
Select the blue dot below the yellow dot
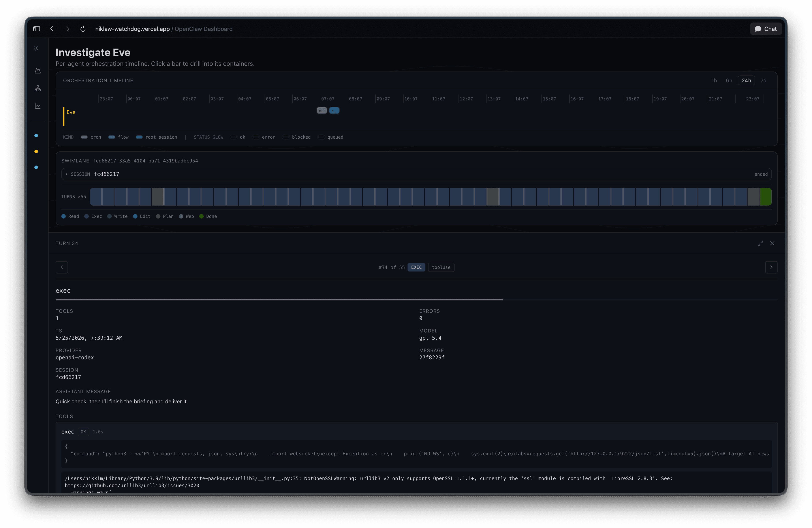(36, 167)
